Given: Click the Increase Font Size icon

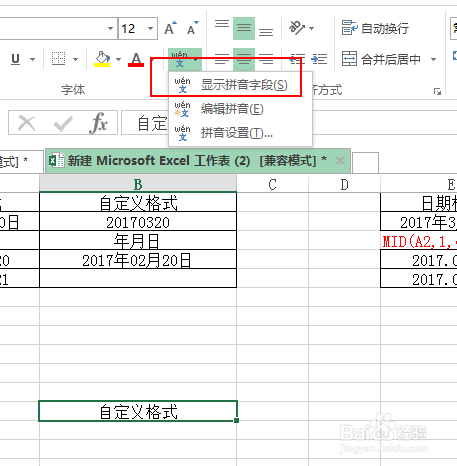Looking at the screenshot, I should coord(170,29).
